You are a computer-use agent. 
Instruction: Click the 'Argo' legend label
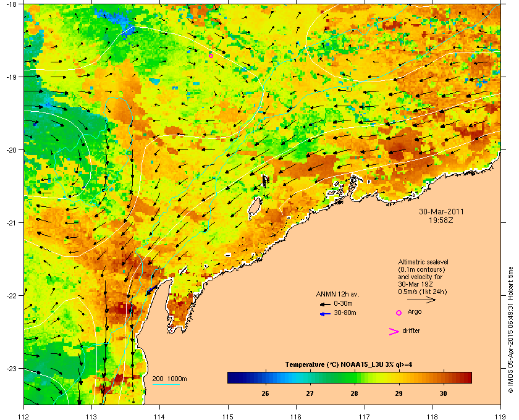[x=415, y=311]
